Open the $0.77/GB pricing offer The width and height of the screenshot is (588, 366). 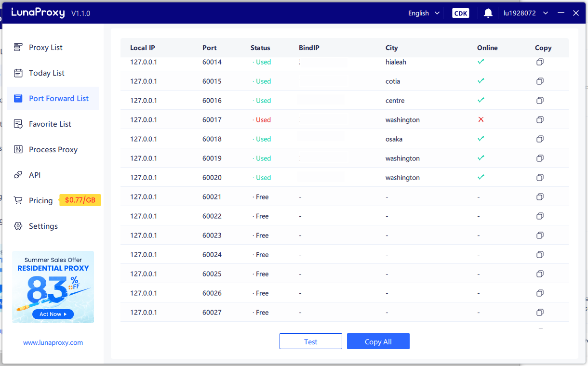[x=80, y=200]
